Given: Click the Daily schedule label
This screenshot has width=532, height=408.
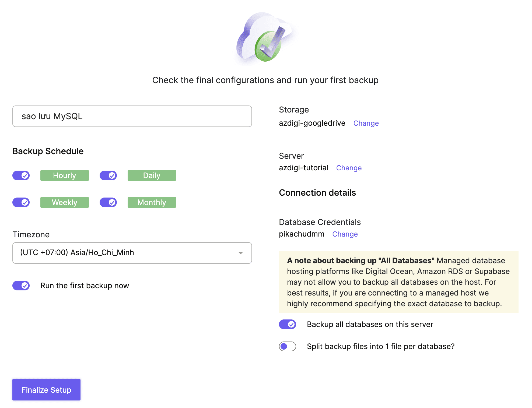Looking at the screenshot, I should pos(152,175).
